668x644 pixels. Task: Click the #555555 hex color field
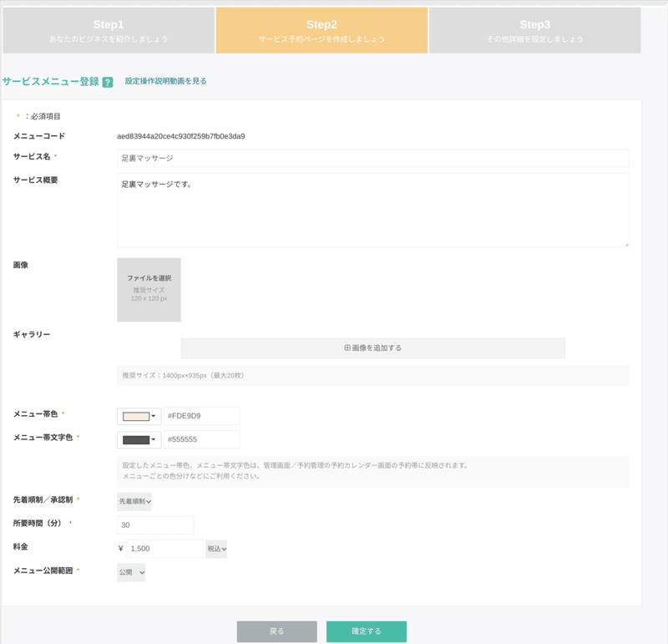202,439
